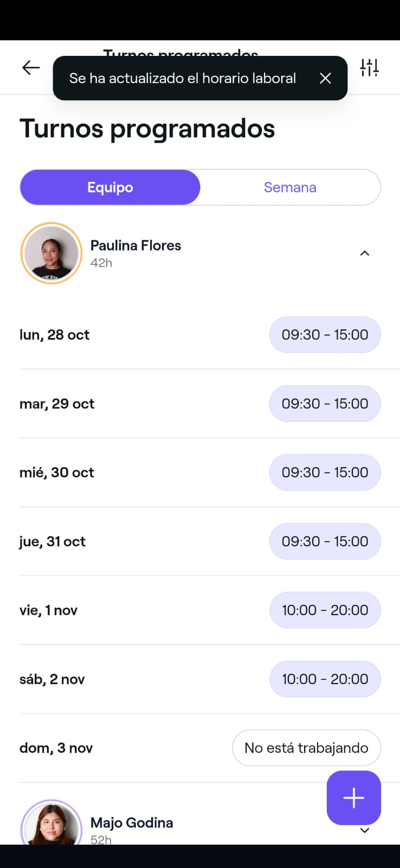Switch to the Semana tab

click(x=290, y=188)
